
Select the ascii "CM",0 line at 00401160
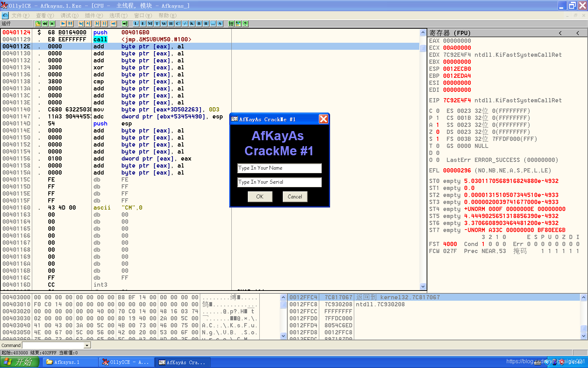pyautogui.click(x=210, y=207)
